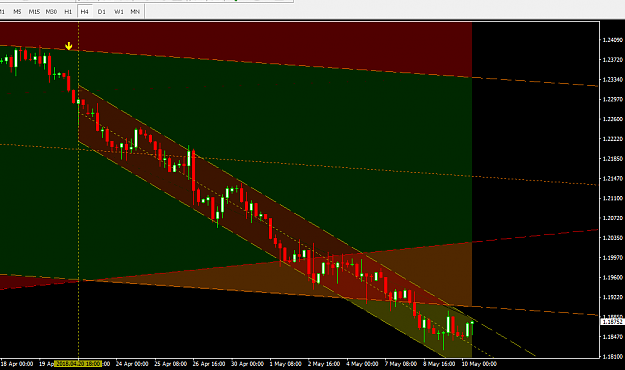Switch chart to W1 weekly timeframe
The width and height of the screenshot is (625, 370).
pyautogui.click(x=119, y=12)
